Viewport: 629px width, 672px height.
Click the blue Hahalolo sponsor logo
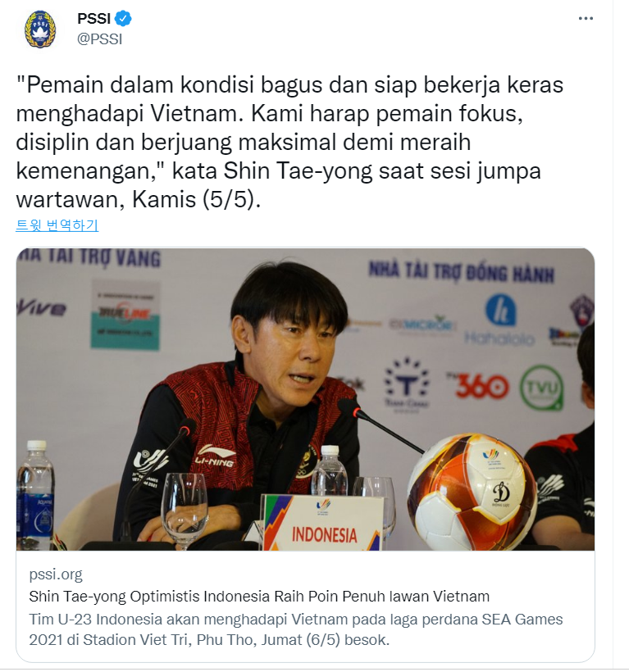[500, 320]
